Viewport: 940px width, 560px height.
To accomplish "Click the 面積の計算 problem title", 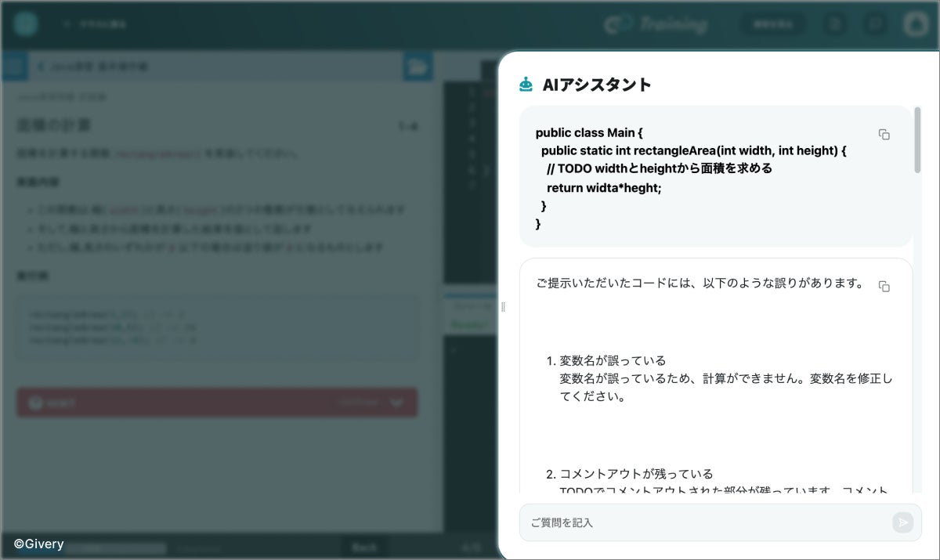I will pos(53,125).
